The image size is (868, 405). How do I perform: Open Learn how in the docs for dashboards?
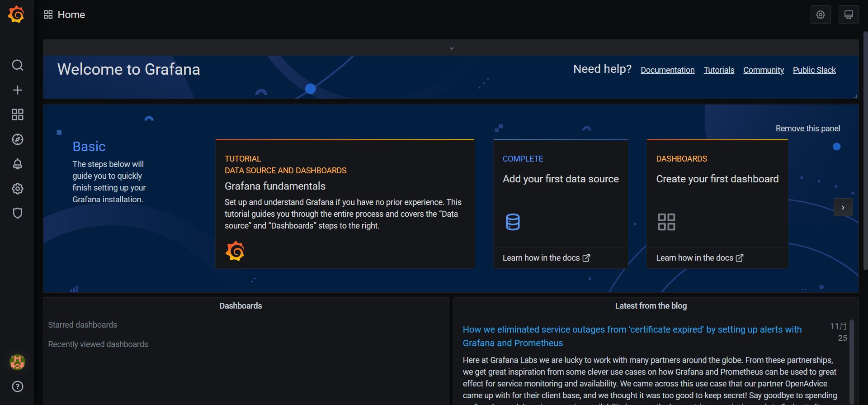(x=700, y=258)
